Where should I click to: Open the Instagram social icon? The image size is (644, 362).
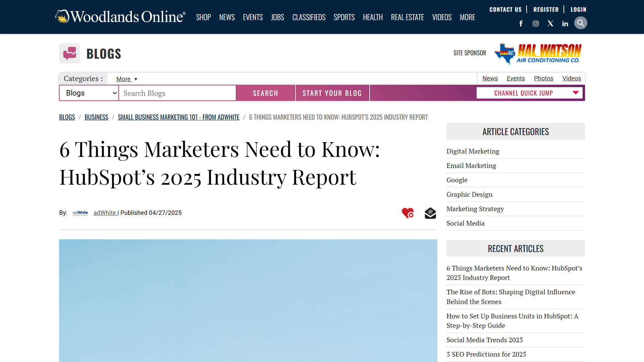(536, 23)
